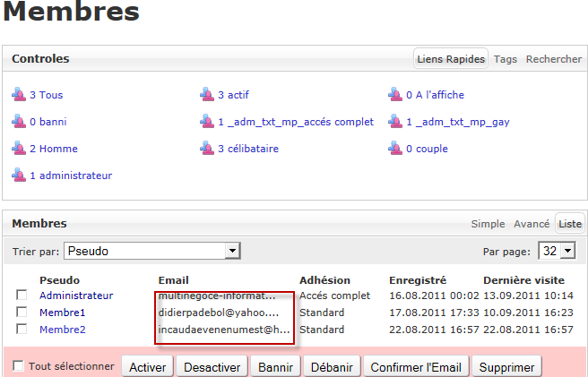Click the 'Accés complet' adhésion cell
The image size is (588, 377).
click(x=334, y=296)
